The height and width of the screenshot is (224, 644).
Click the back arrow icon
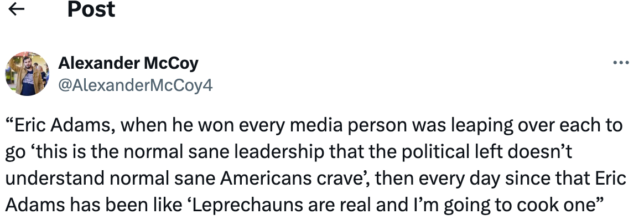[17, 9]
